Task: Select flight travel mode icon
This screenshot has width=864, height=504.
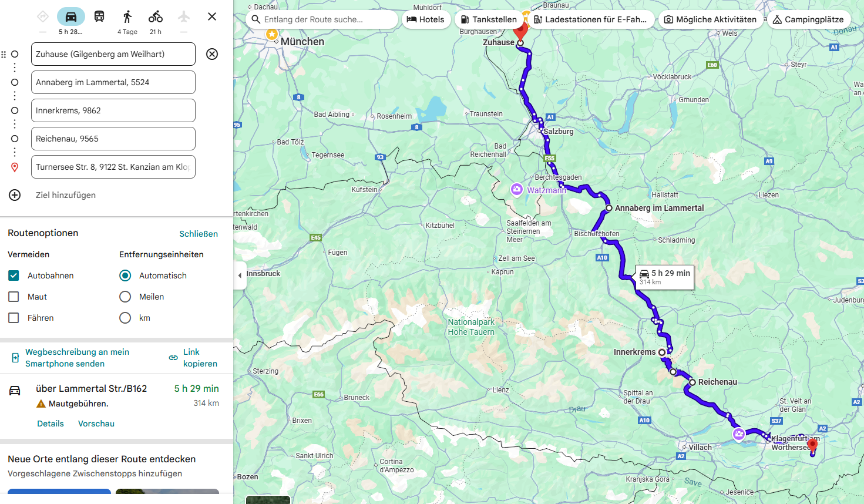Action: pos(184,16)
